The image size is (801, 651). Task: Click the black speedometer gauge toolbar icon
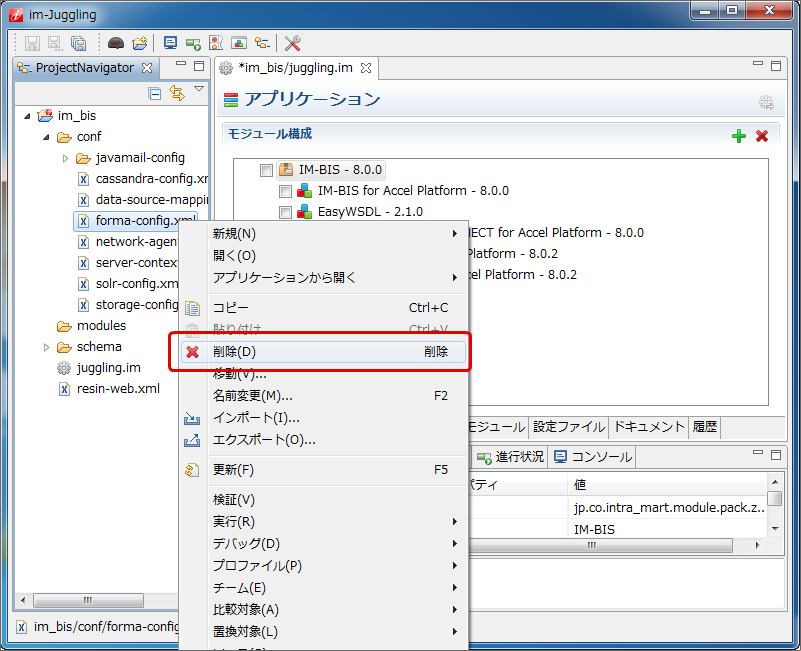[116, 43]
